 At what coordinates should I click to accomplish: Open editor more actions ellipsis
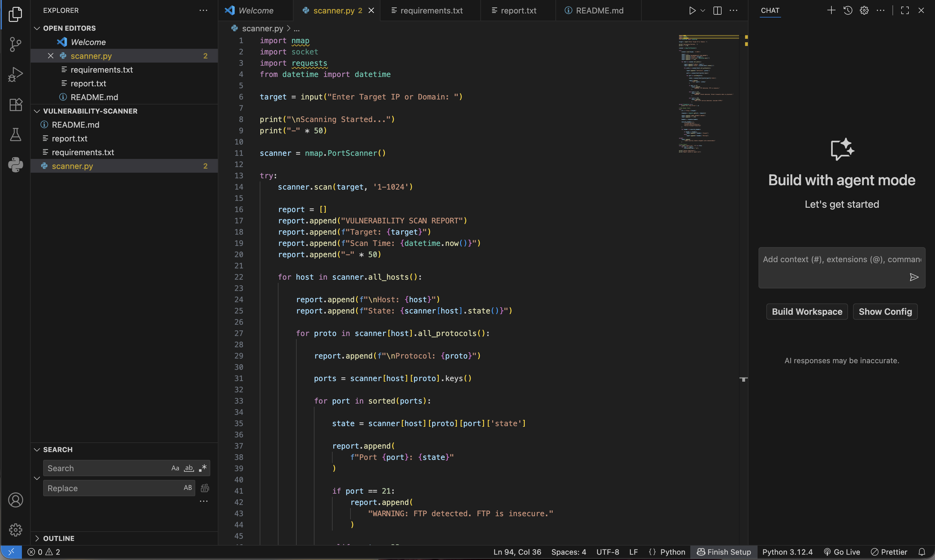(733, 11)
